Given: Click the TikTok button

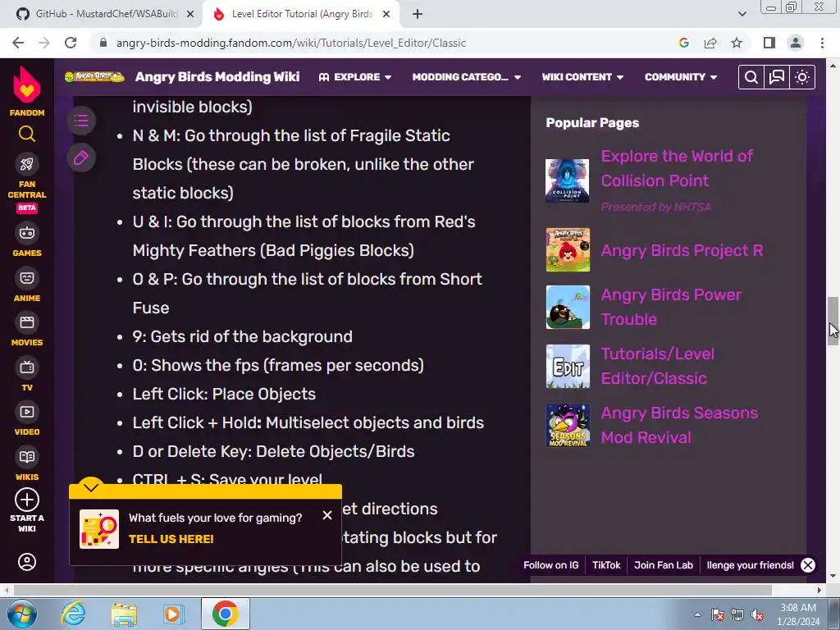Looking at the screenshot, I should click(606, 565).
